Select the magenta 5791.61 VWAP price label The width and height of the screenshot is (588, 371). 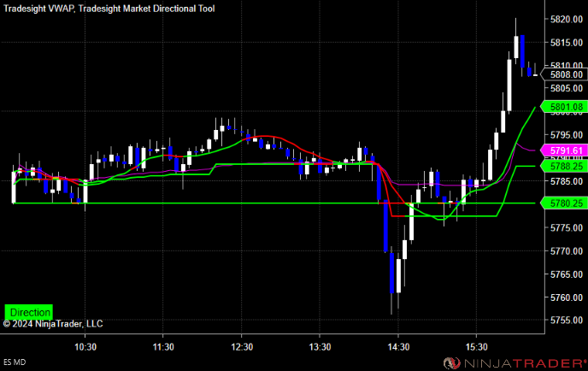point(564,150)
